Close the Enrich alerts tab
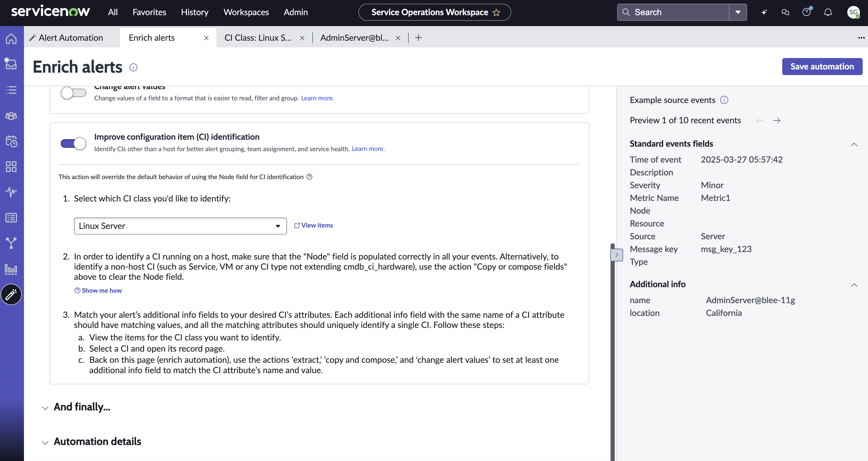This screenshot has height=461, width=868. pyautogui.click(x=206, y=38)
